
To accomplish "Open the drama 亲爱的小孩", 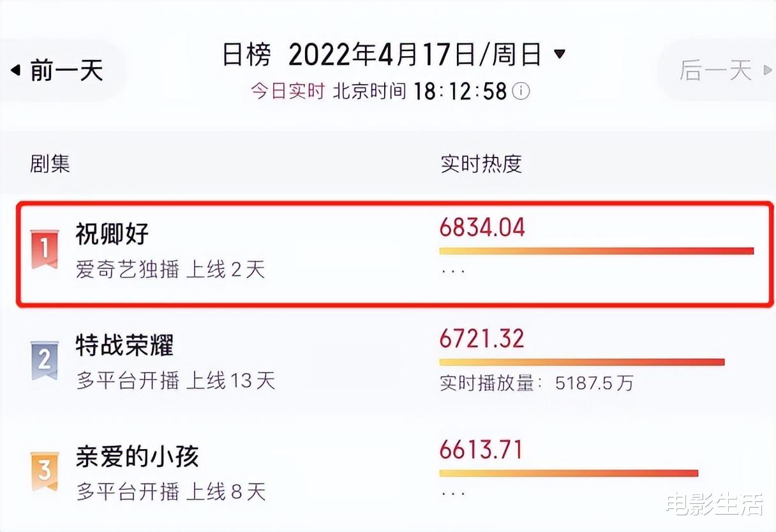I will (137, 456).
